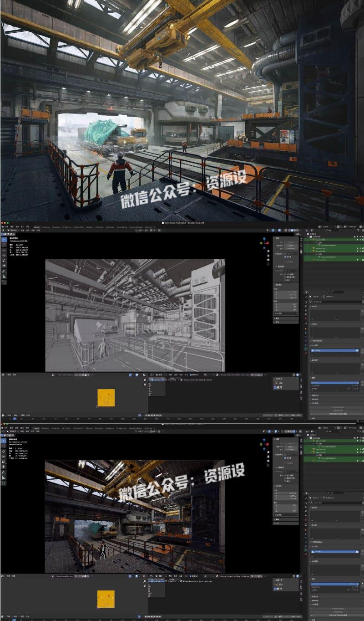This screenshot has width=364, height=621.
Task: Click the yellow texture image in the upper image editor
Action: pos(106,397)
